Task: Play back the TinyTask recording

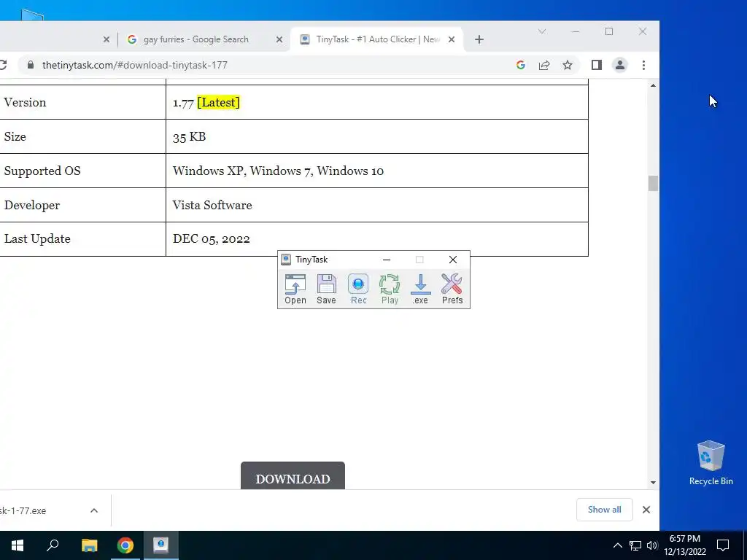Action: 390,289
